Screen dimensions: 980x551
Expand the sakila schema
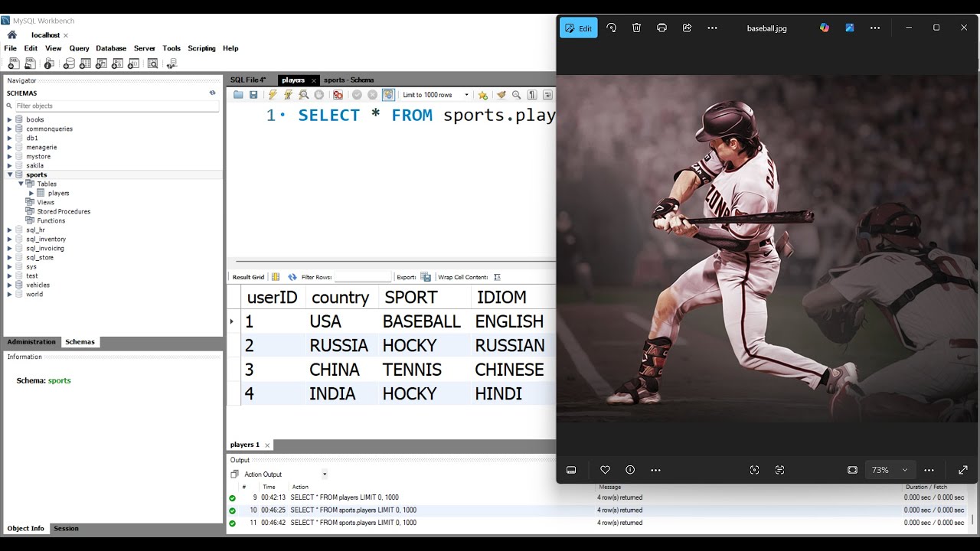click(10, 165)
